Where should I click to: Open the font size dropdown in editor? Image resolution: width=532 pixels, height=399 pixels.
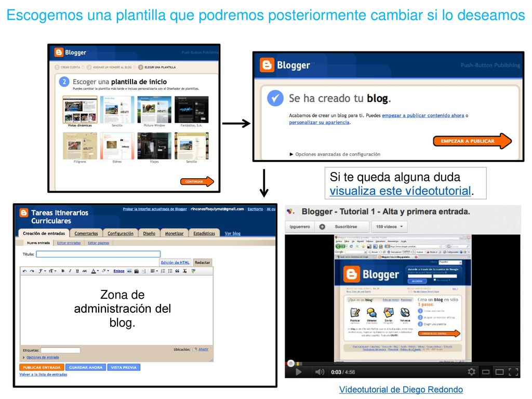coord(52,271)
